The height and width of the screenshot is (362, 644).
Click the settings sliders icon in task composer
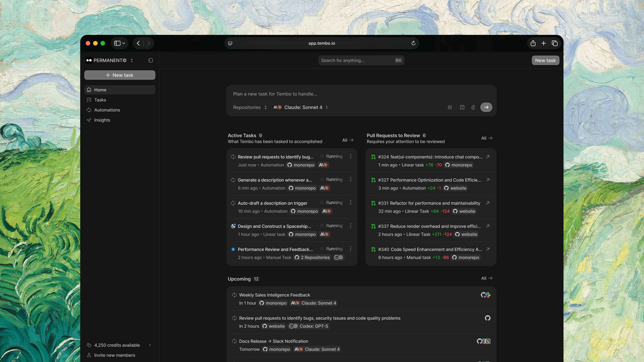pyautogui.click(x=450, y=107)
